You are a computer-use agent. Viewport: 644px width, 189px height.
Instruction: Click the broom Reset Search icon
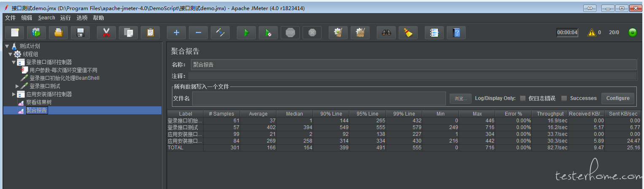click(408, 33)
